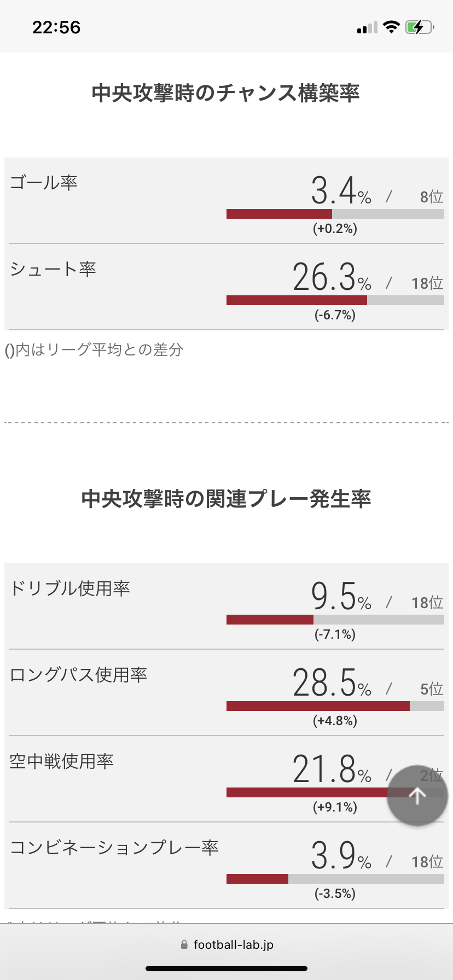Tap the 空中戦使用率 label
This screenshot has height=980, width=453.
click(x=61, y=761)
